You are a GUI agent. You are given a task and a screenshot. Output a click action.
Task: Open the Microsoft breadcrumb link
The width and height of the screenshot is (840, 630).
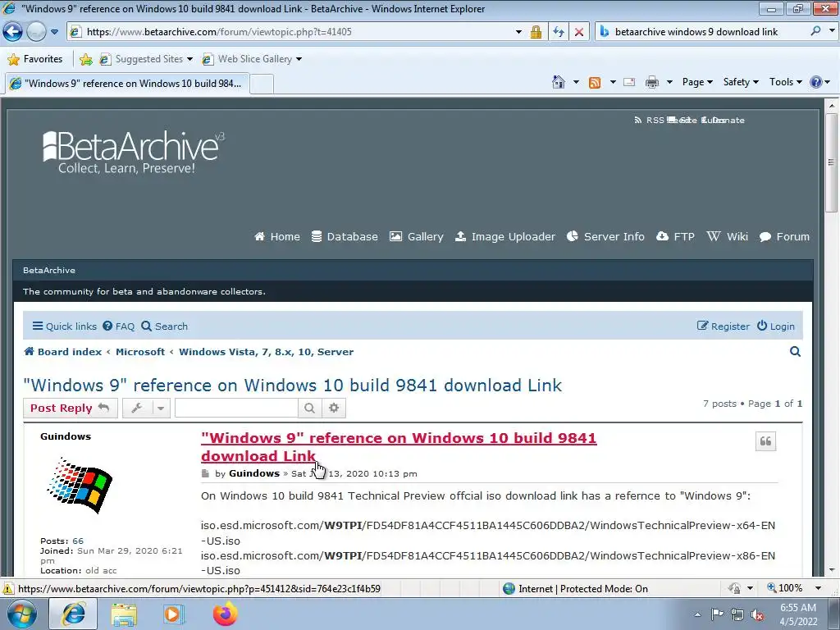[140, 352]
